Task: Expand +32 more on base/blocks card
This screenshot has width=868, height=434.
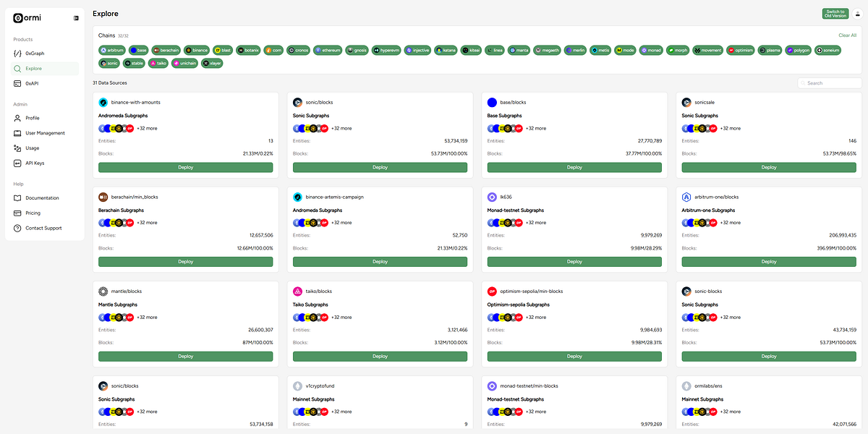Action: pyautogui.click(x=536, y=128)
